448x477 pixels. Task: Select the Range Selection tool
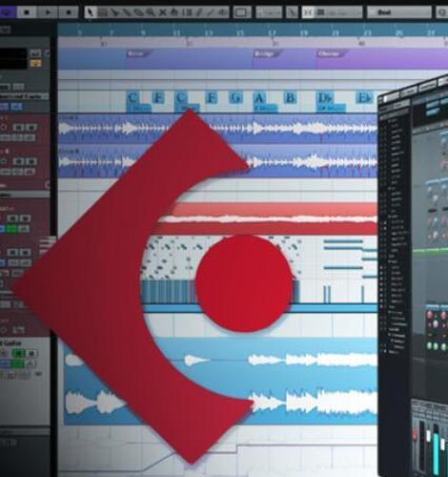click(102, 12)
